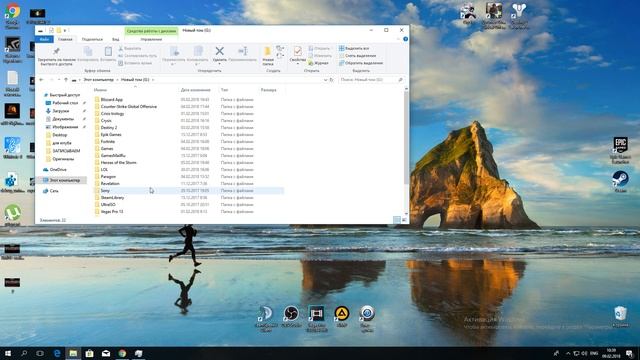This screenshot has width=640, height=360.
Task: Select Сеть in the navigation pane
Action: coord(54,191)
